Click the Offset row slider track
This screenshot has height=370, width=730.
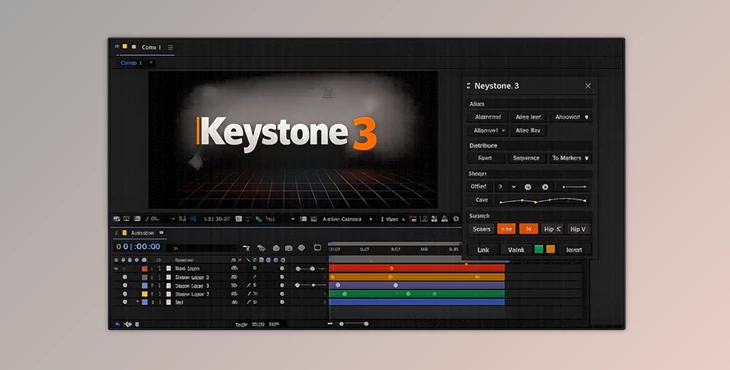click(x=574, y=187)
